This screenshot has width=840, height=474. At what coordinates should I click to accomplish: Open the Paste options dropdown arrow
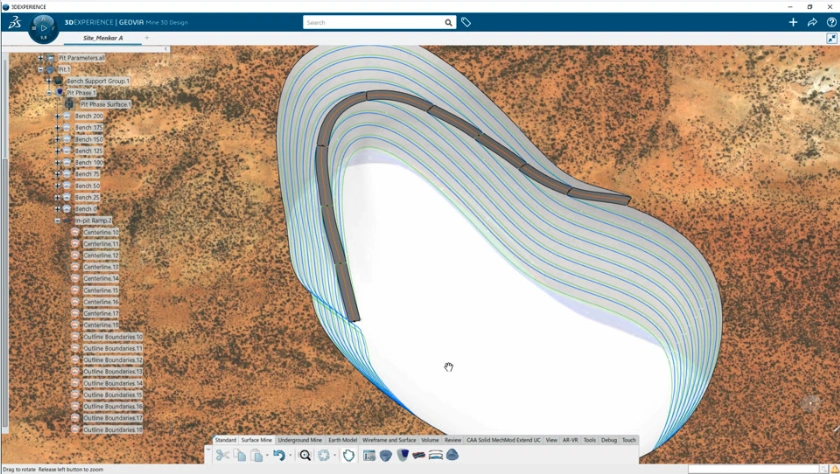[267, 456]
